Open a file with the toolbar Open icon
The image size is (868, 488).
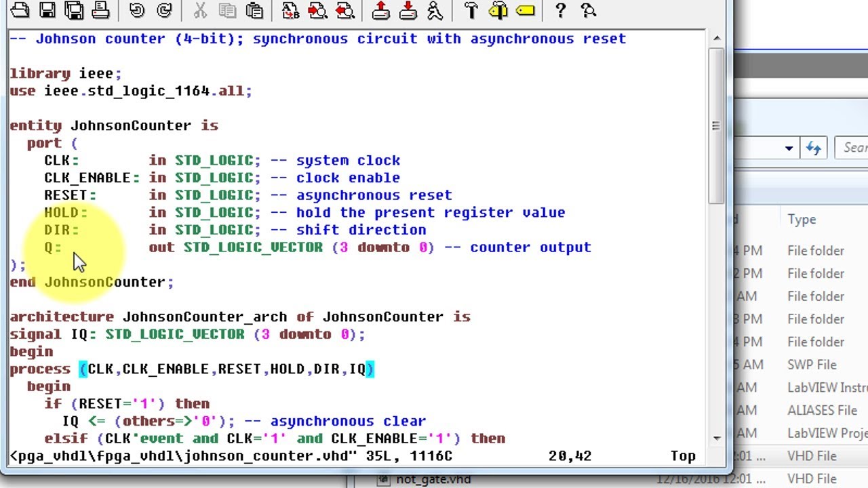pyautogui.click(x=20, y=10)
